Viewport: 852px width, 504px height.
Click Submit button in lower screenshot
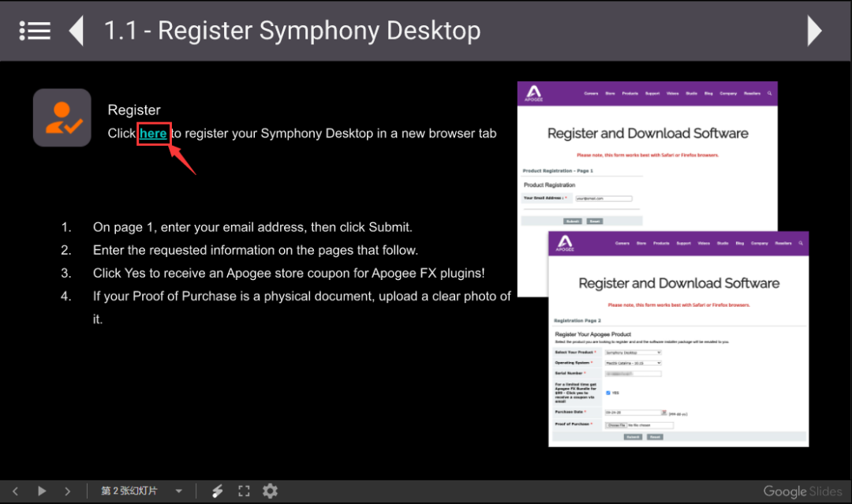click(633, 437)
